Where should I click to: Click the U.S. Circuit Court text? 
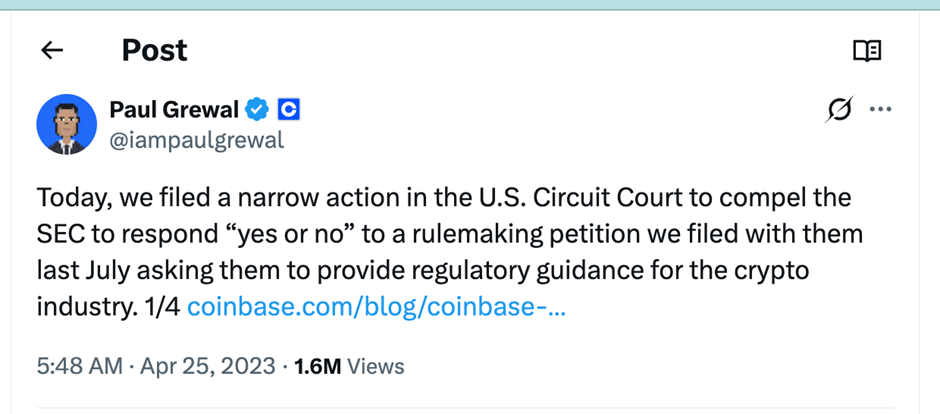tap(564, 198)
